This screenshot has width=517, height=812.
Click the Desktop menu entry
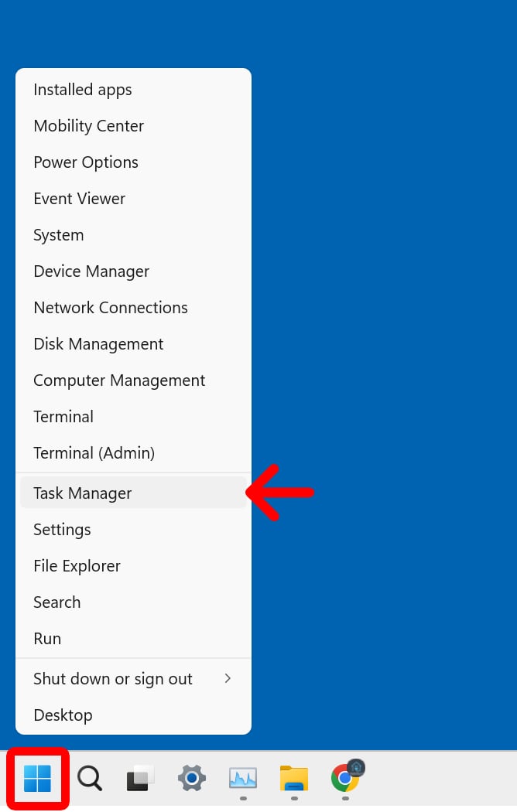[x=63, y=715]
